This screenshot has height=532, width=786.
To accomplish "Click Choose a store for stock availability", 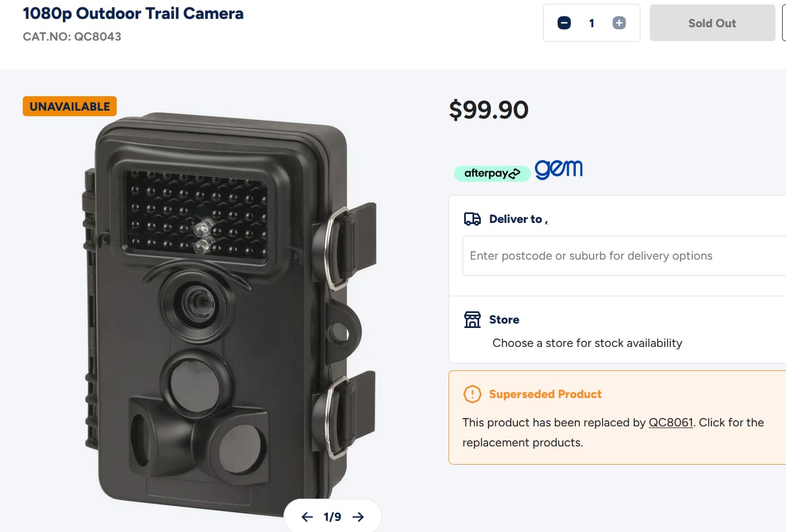I will [x=587, y=343].
